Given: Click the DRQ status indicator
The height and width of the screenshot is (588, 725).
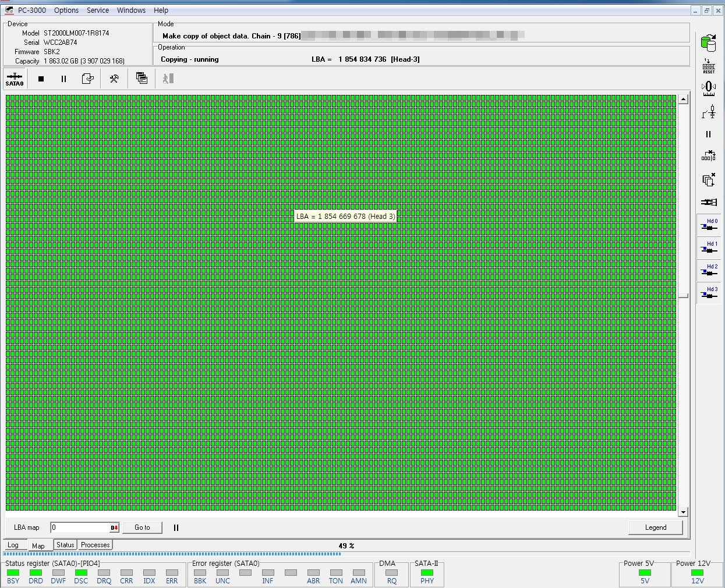Looking at the screenshot, I should pyautogui.click(x=104, y=573).
